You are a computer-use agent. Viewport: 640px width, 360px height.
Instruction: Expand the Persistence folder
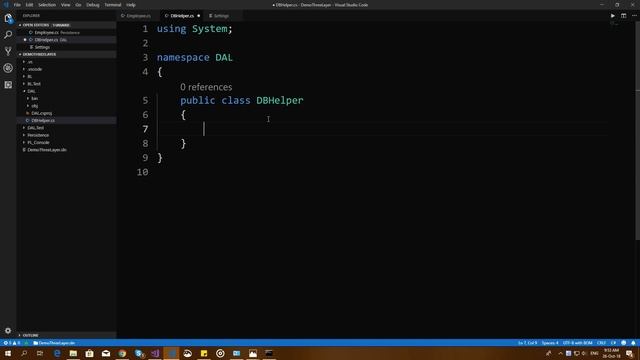[38, 135]
